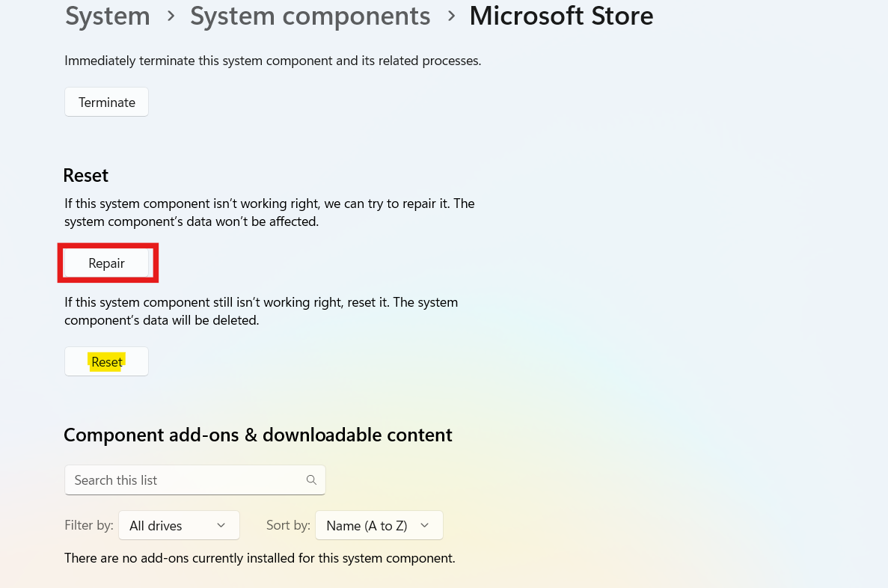Click inside the Search this list field
Screen dimensions: 888x588
[172, 480]
